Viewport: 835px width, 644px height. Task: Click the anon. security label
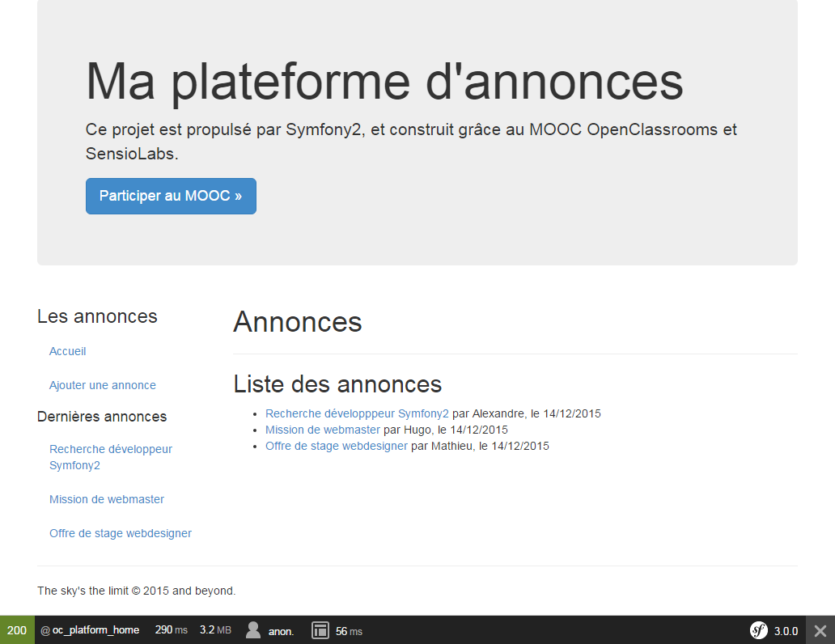[x=281, y=631]
